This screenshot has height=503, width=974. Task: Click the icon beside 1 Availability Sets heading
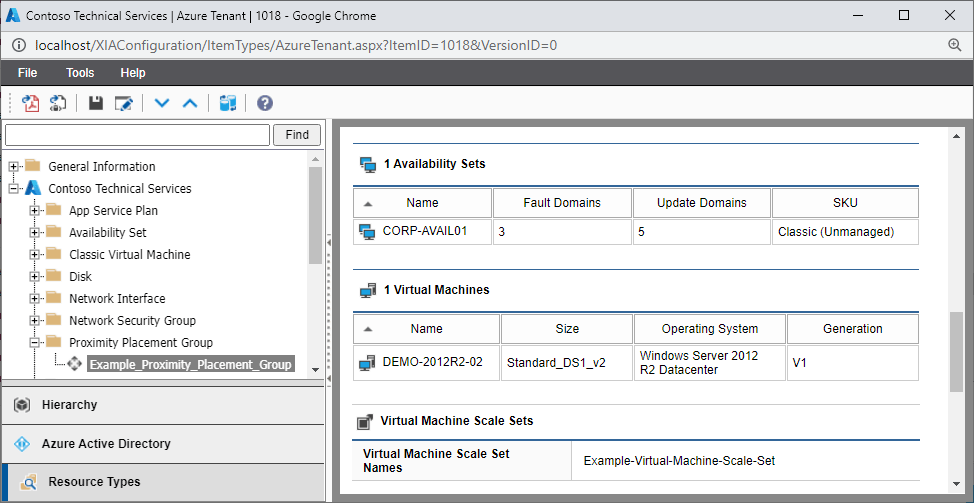[368, 165]
